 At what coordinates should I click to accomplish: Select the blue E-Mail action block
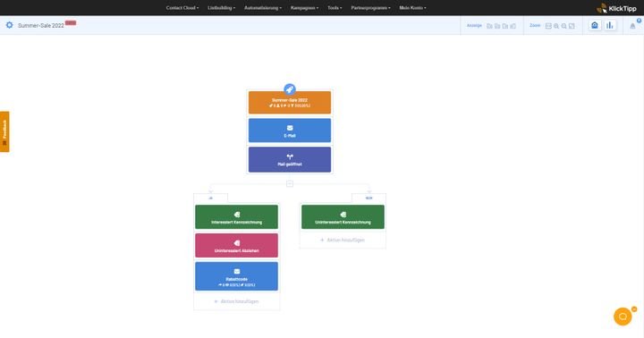click(290, 131)
